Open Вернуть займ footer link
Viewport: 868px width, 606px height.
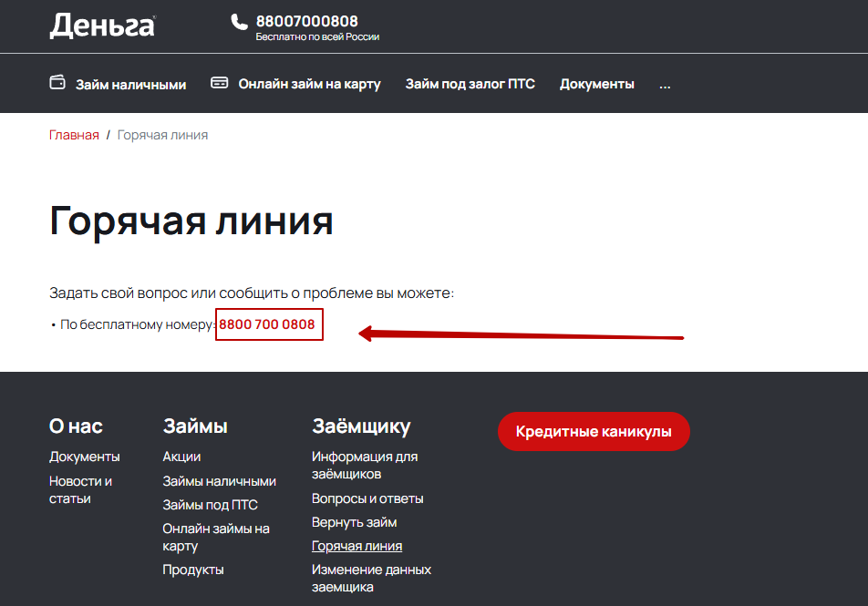click(355, 522)
